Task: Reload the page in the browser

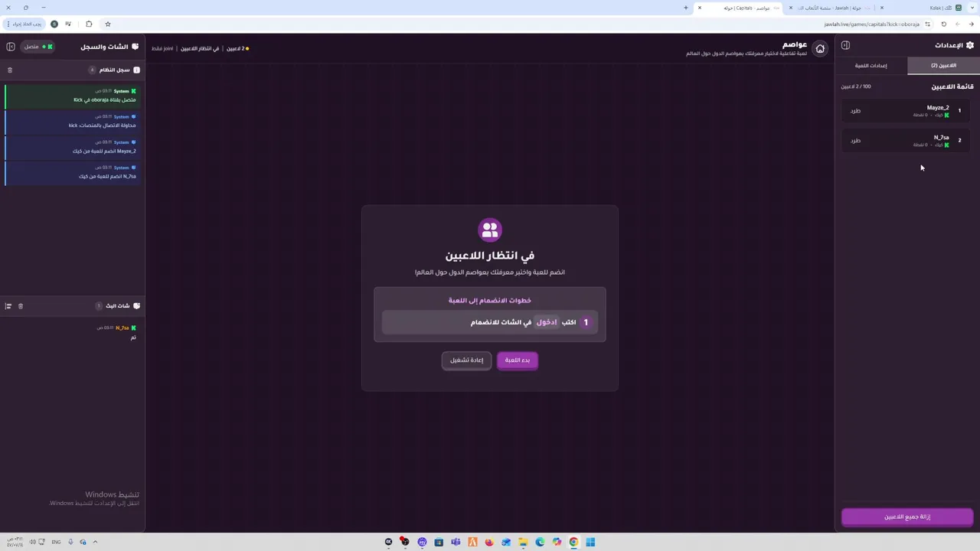Action: 943,24
